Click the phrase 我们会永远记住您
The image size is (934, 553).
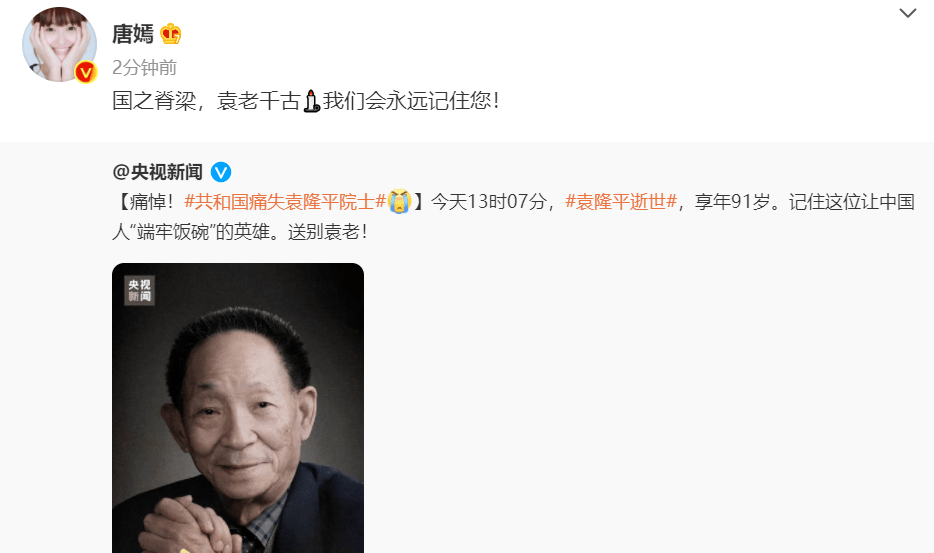tap(407, 101)
